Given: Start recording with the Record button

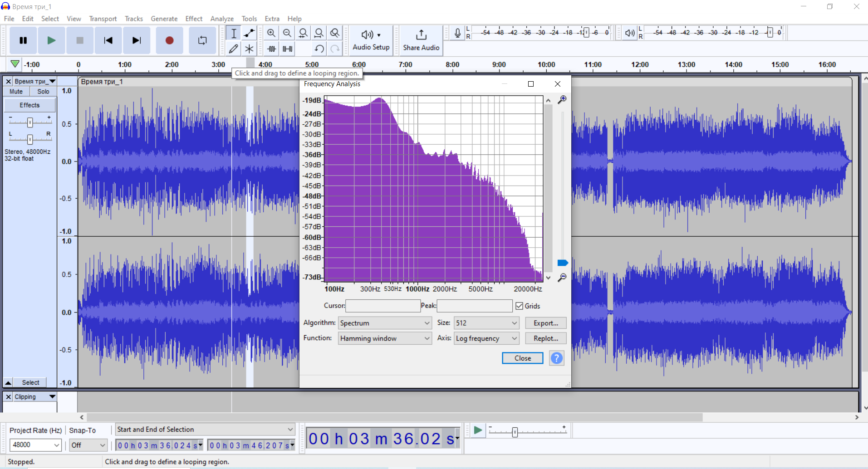Looking at the screenshot, I should point(169,40).
